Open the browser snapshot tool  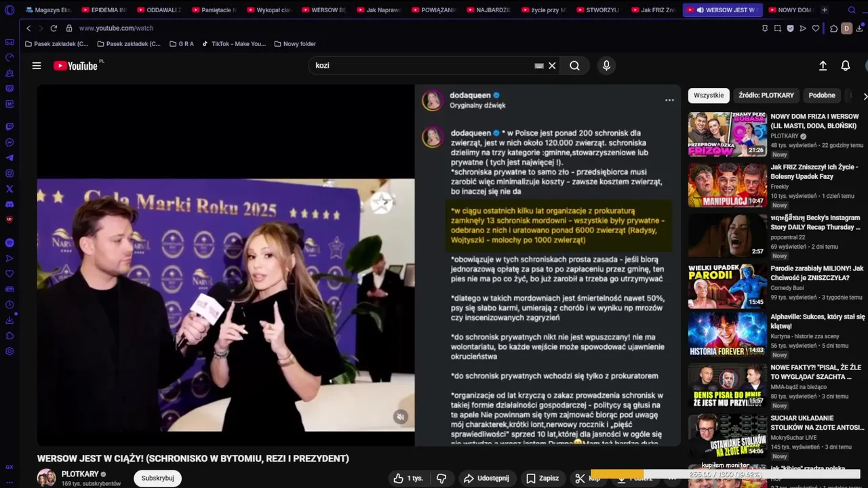[778, 28]
